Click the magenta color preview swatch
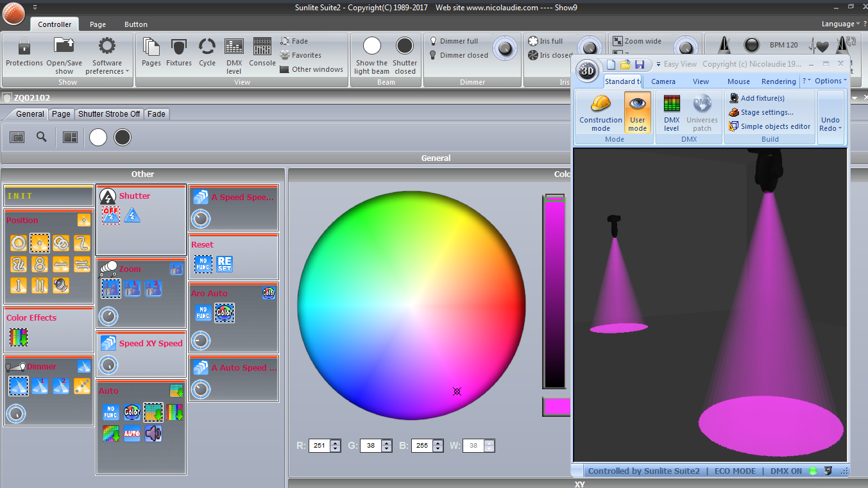 [x=556, y=407]
